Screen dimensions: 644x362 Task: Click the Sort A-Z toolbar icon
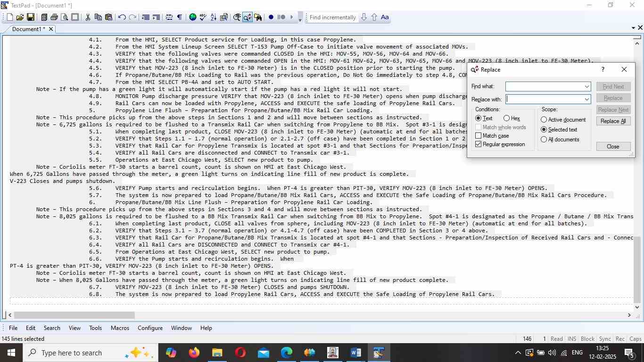[x=214, y=17]
